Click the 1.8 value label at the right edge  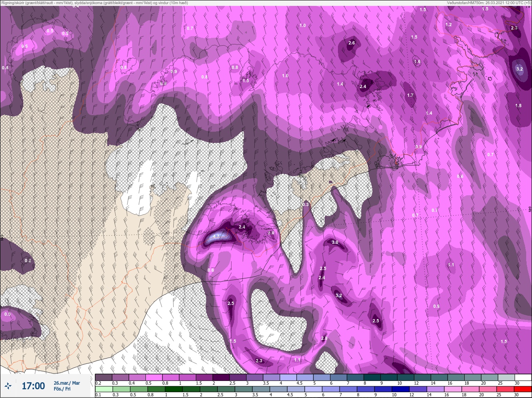[x=518, y=106]
